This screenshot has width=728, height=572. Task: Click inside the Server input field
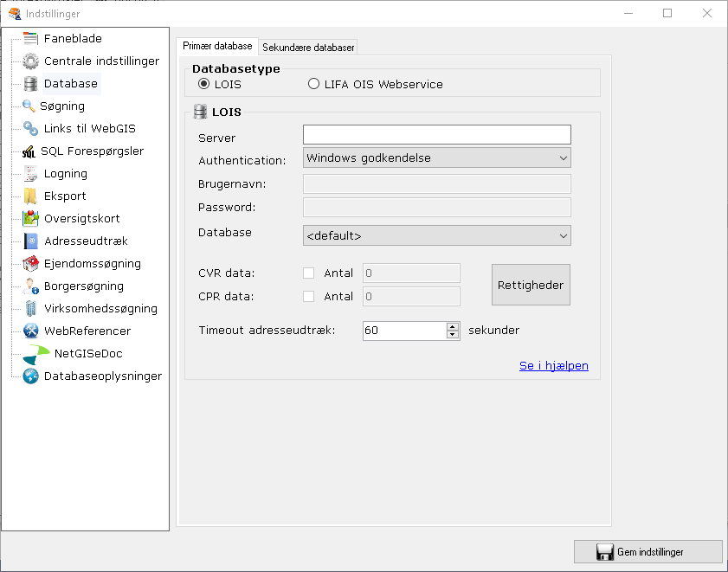point(436,134)
